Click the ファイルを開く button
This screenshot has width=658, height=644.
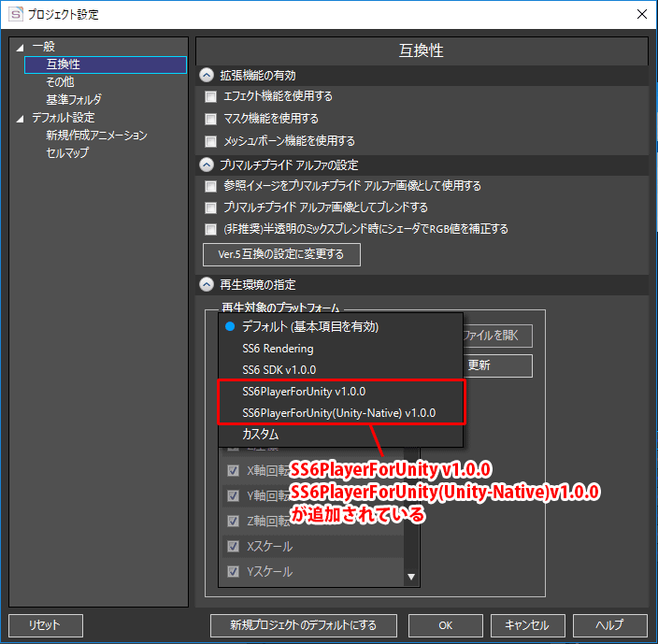pyautogui.click(x=497, y=336)
